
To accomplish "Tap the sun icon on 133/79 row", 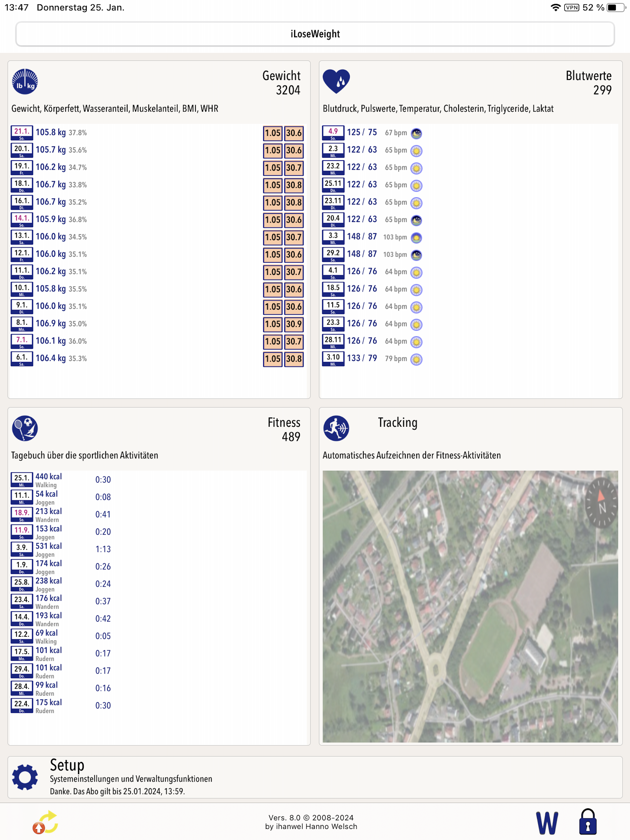I will 417,359.
